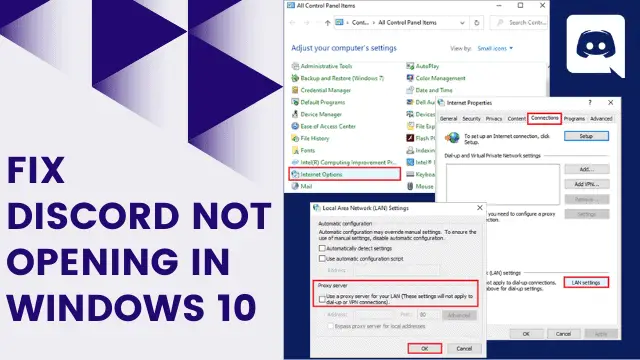Click Add... button for dial-up settings

point(587,169)
